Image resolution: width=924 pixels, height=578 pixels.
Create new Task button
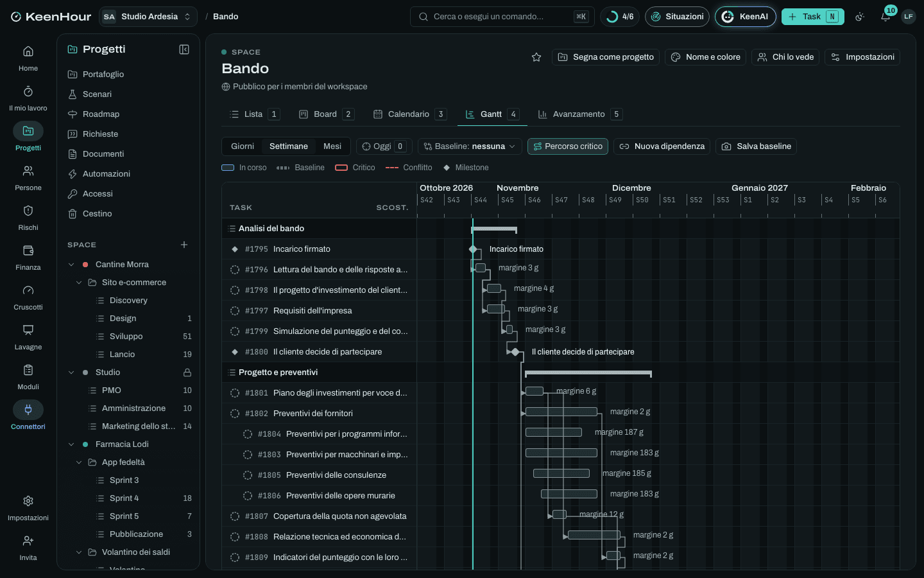click(x=812, y=17)
